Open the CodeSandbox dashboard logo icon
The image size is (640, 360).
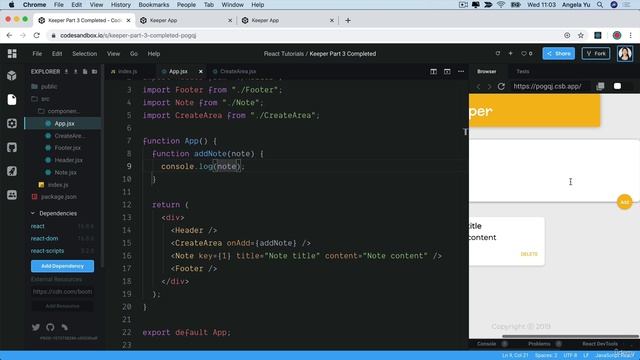[12, 53]
